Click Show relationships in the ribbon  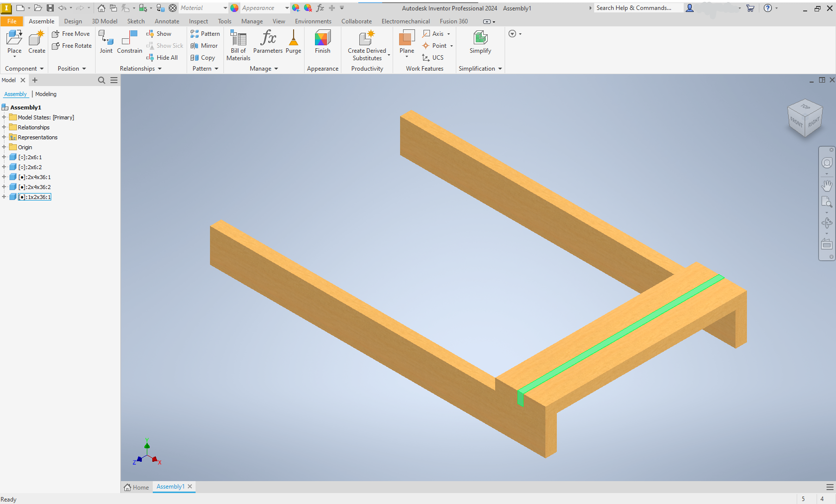coord(159,34)
